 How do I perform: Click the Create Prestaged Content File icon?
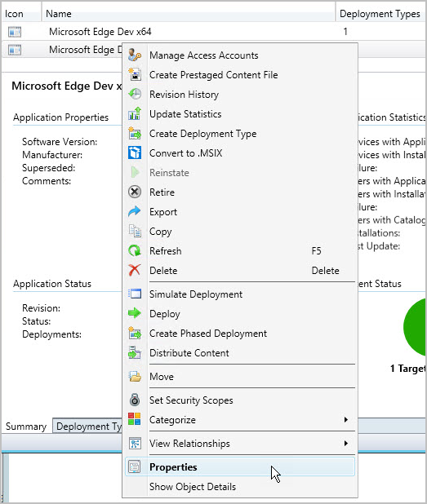[135, 74]
